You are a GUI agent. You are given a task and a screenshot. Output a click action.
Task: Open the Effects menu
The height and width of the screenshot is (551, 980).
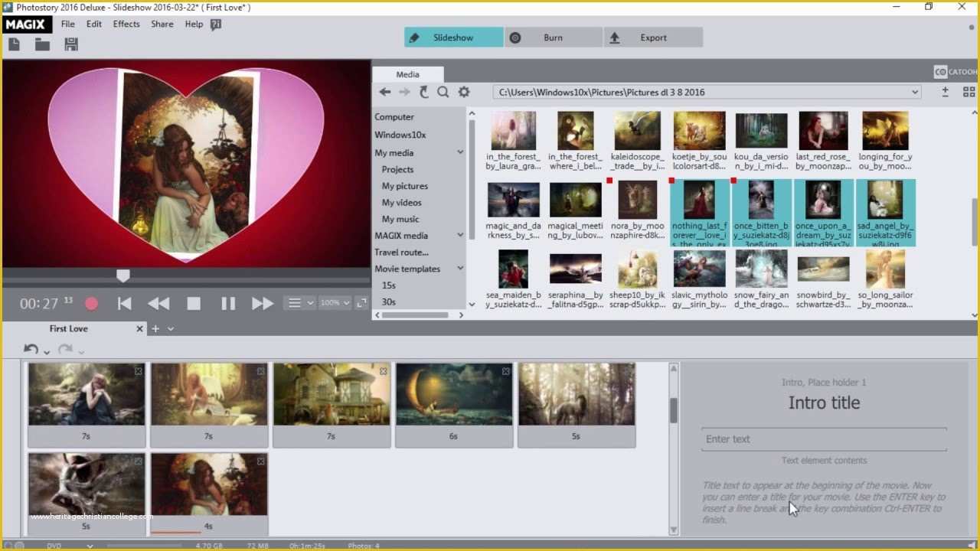(x=126, y=24)
